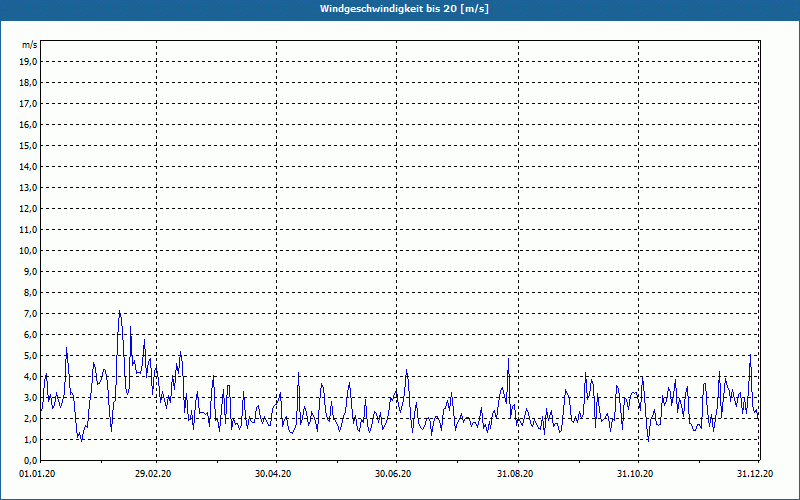Select the 17,0 y-axis label

[x=29, y=104]
